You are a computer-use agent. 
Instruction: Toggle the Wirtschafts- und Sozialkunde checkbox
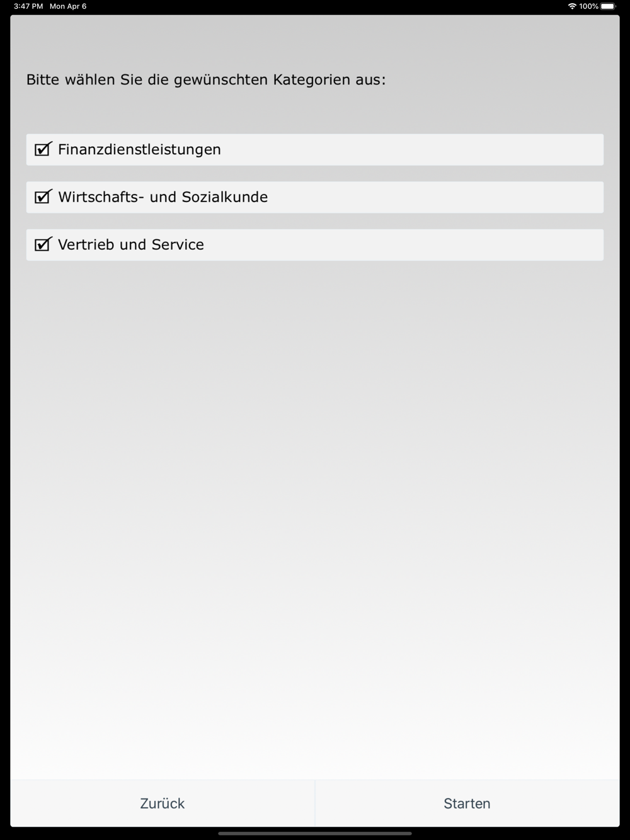(x=43, y=196)
